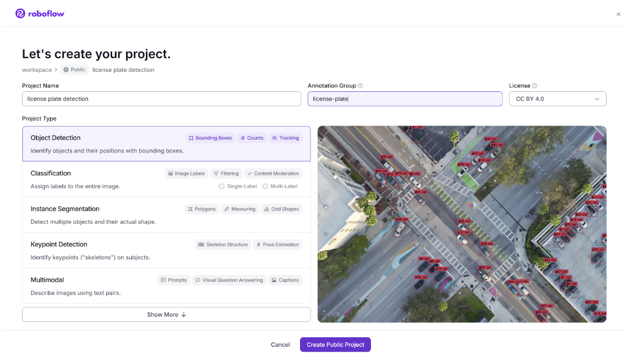Screen dimensions: 627x364
Task: Select Instance Segmentation project type
Action: point(166,215)
